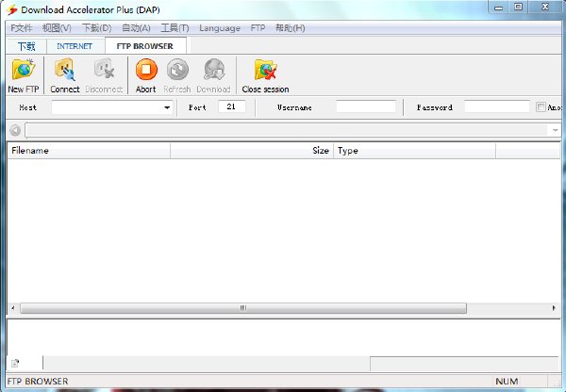566x392 pixels.
Task: Click the DAP lightning logo in title bar
Action: (x=12, y=9)
